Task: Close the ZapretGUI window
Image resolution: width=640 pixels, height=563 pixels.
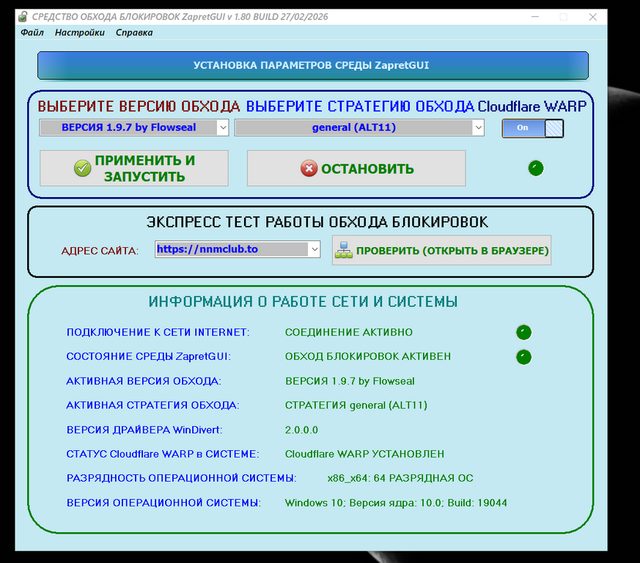Action: pyautogui.click(x=593, y=17)
